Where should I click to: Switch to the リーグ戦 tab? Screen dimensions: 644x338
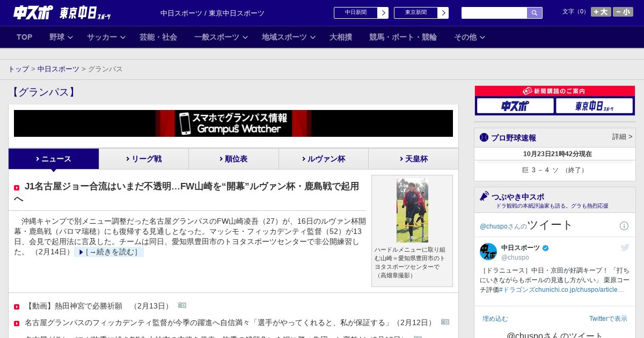tap(144, 159)
